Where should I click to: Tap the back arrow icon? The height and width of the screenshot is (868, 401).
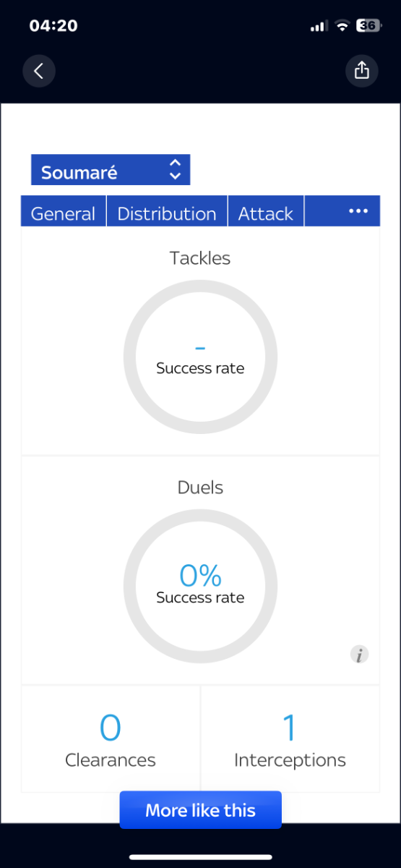(x=39, y=70)
